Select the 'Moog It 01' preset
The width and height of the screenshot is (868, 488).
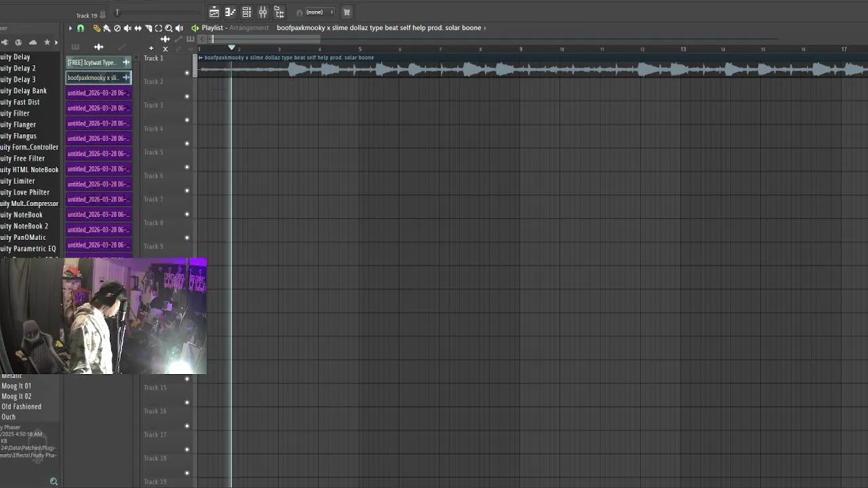pyautogui.click(x=16, y=386)
